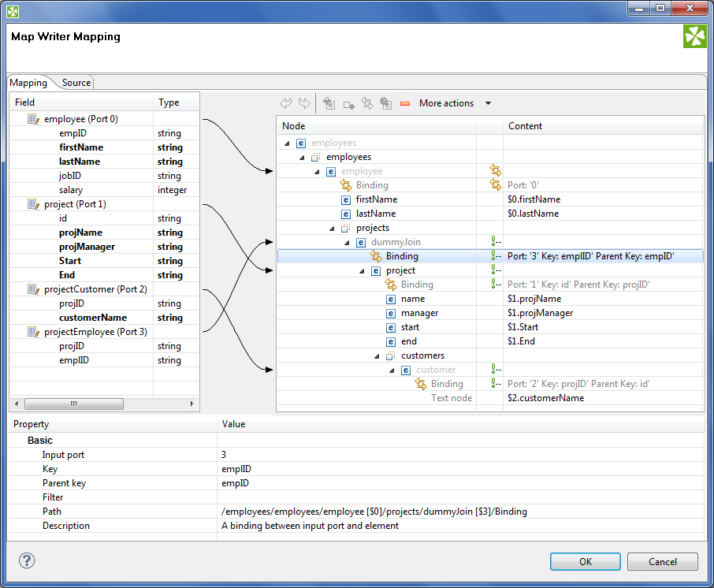Click the projectCustomer (Port 2) metadata icon
Image resolution: width=714 pixels, height=588 pixels.
click(33, 290)
